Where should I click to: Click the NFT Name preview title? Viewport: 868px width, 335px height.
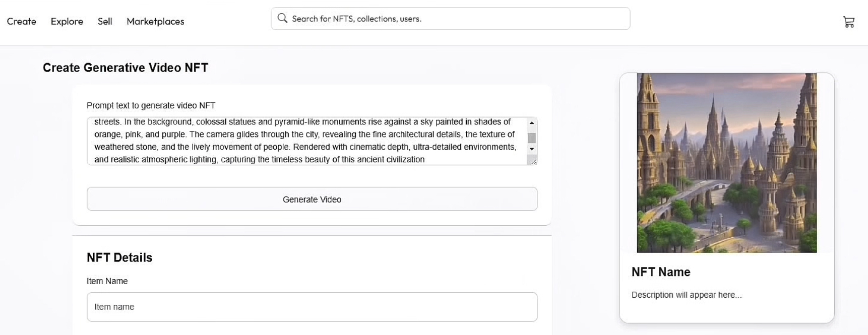[661, 272]
